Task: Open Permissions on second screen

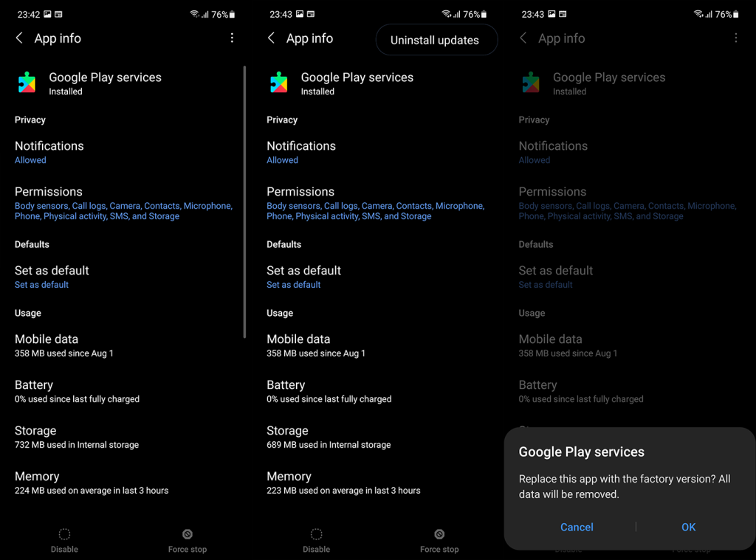Action: 377,204
